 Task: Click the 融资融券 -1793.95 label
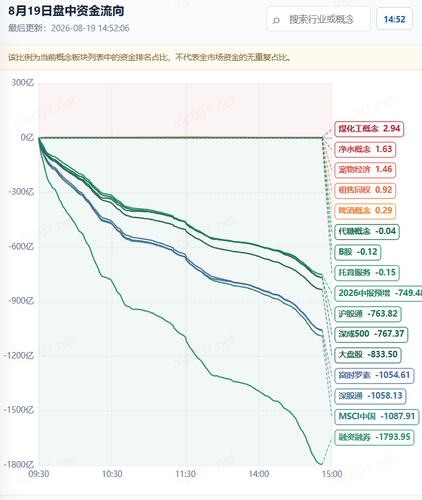pyautogui.click(x=374, y=437)
